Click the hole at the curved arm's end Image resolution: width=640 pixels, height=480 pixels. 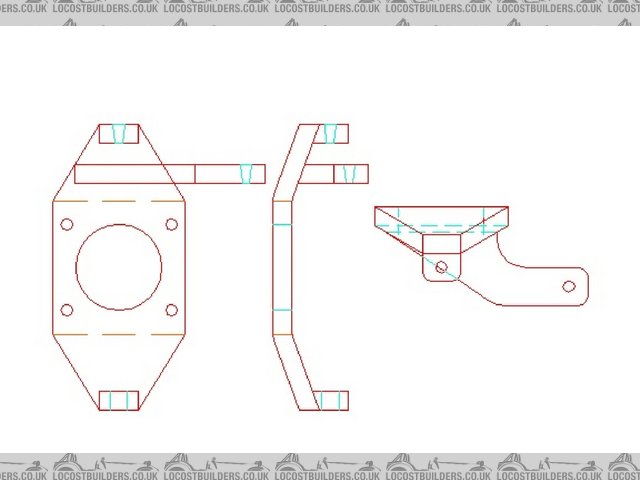[568, 286]
